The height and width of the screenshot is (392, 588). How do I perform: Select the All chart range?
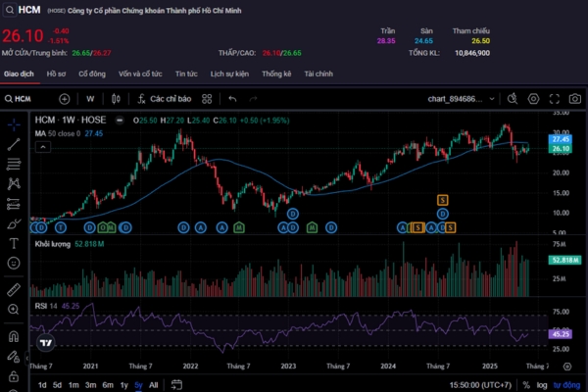[x=154, y=385]
